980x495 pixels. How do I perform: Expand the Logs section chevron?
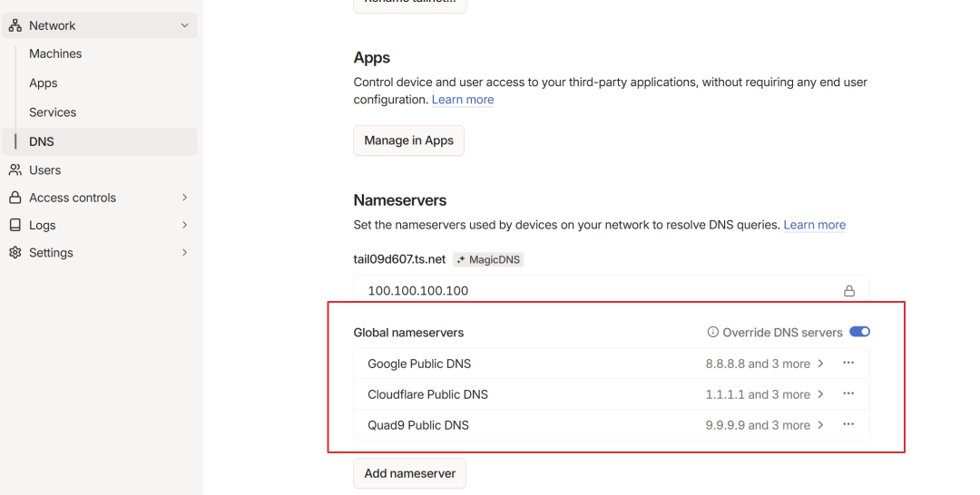point(184,225)
